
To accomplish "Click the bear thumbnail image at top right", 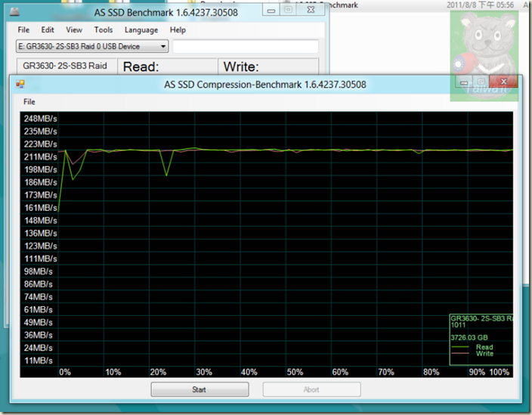I will 484,56.
